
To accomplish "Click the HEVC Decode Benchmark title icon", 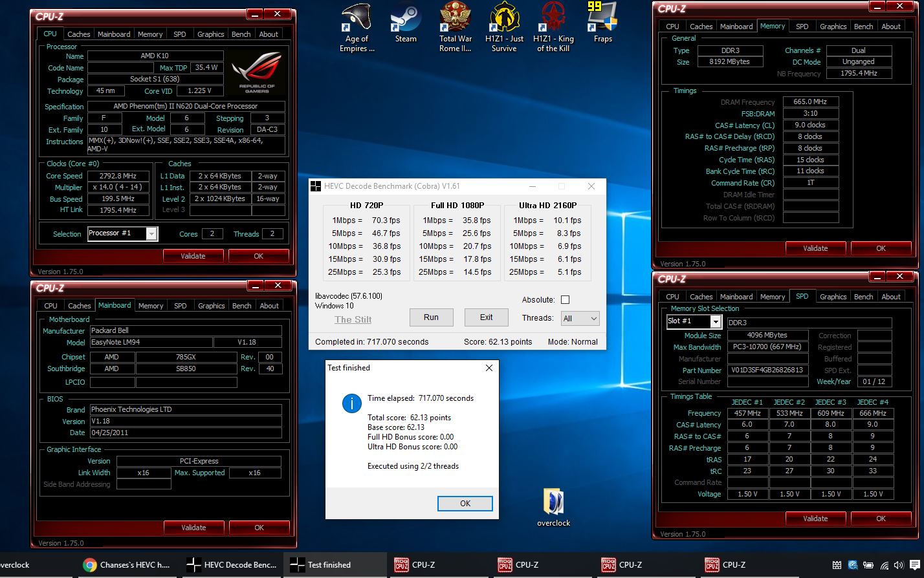I will [x=316, y=186].
